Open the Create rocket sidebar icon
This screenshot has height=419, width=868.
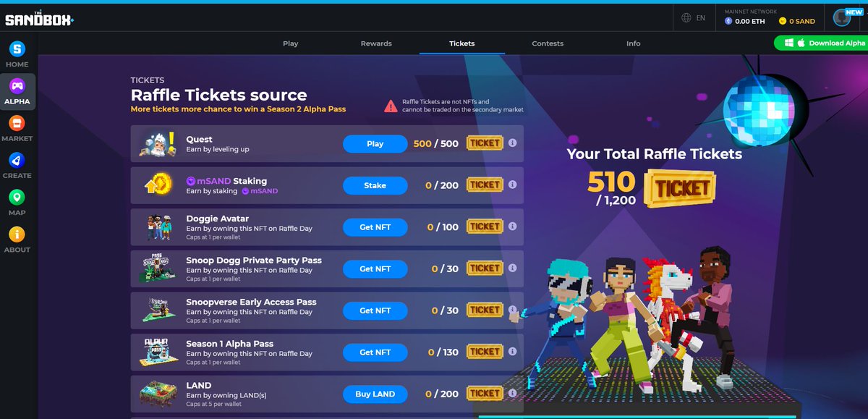17,160
